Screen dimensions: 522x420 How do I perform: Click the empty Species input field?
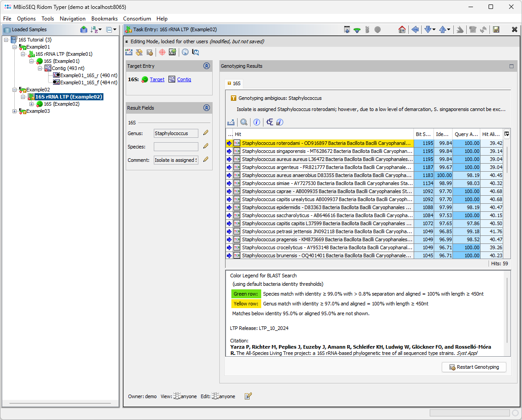coord(176,146)
